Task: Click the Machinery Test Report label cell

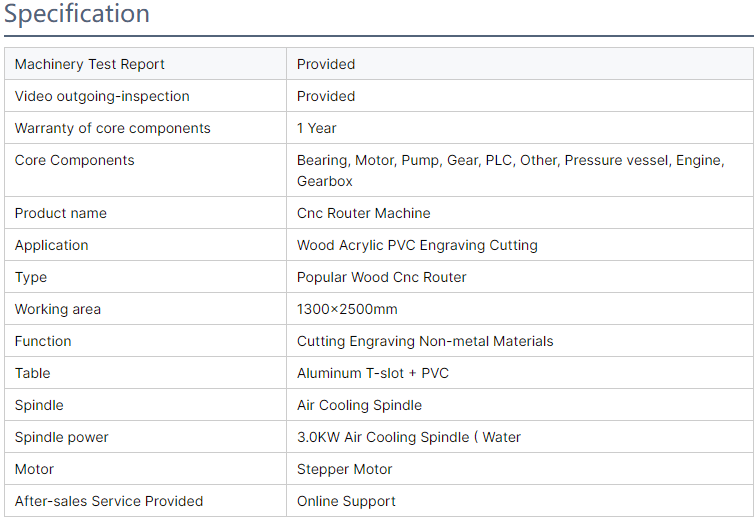Action: (90, 64)
